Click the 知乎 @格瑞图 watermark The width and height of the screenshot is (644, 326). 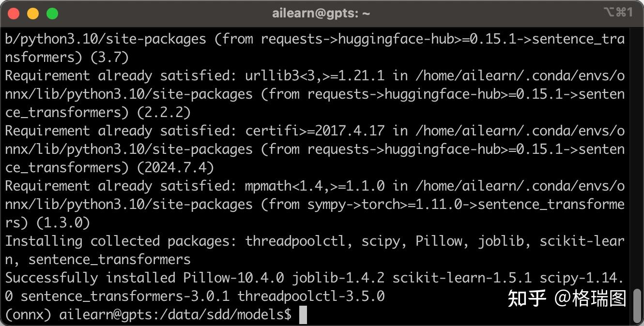coord(567,298)
